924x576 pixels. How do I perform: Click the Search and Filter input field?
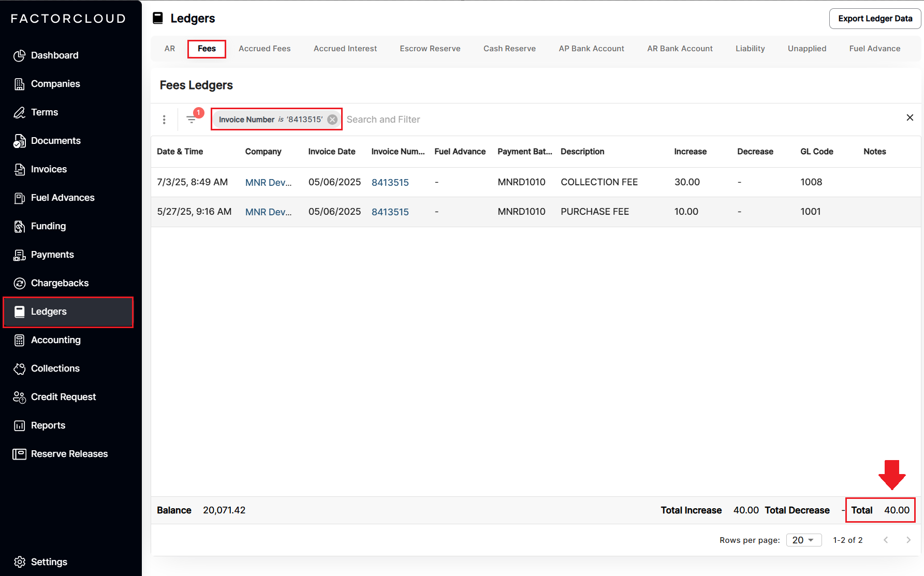click(x=383, y=119)
